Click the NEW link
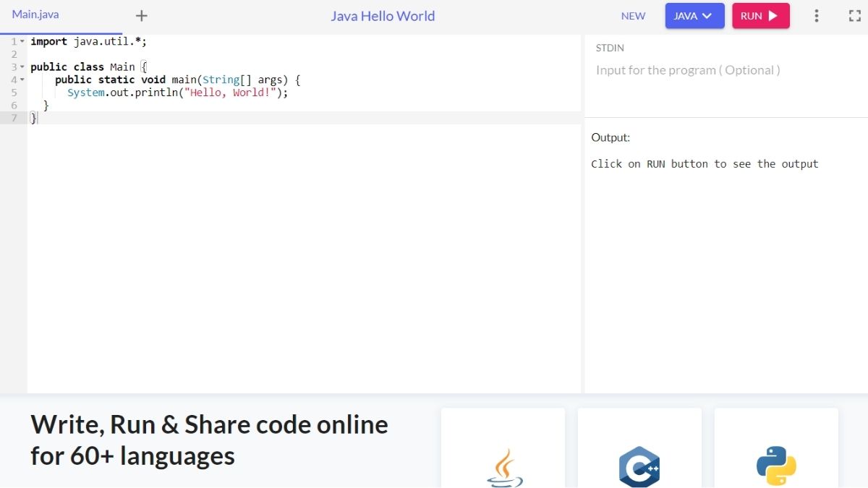868x488 pixels. click(x=633, y=16)
